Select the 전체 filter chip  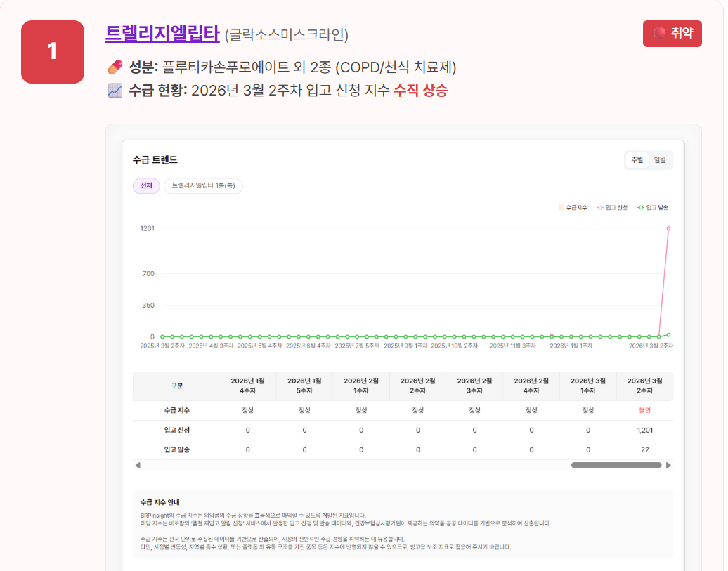pos(146,185)
